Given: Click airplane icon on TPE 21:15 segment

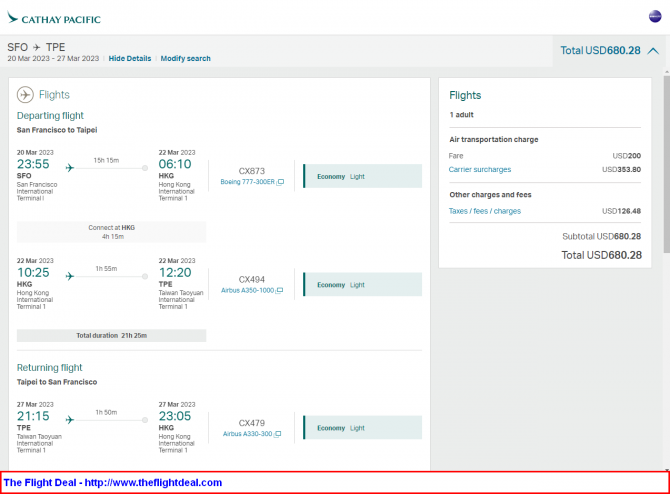Looking at the screenshot, I should tap(70, 420).
